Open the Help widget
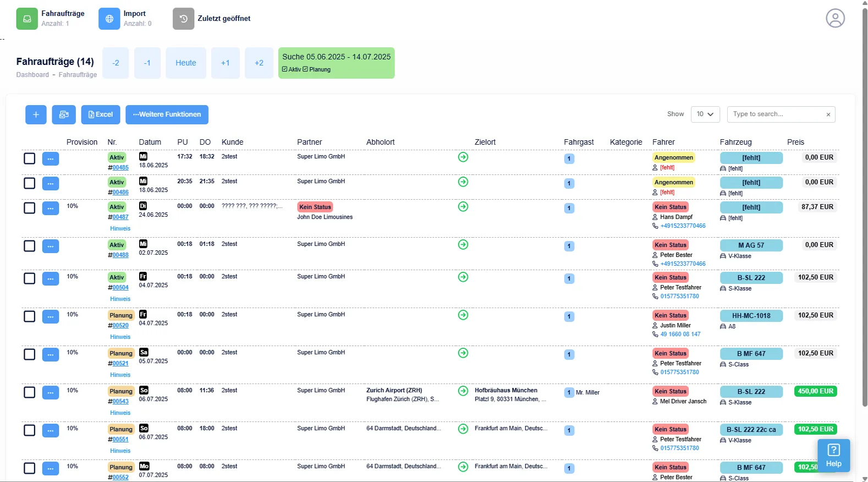 (x=833, y=455)
